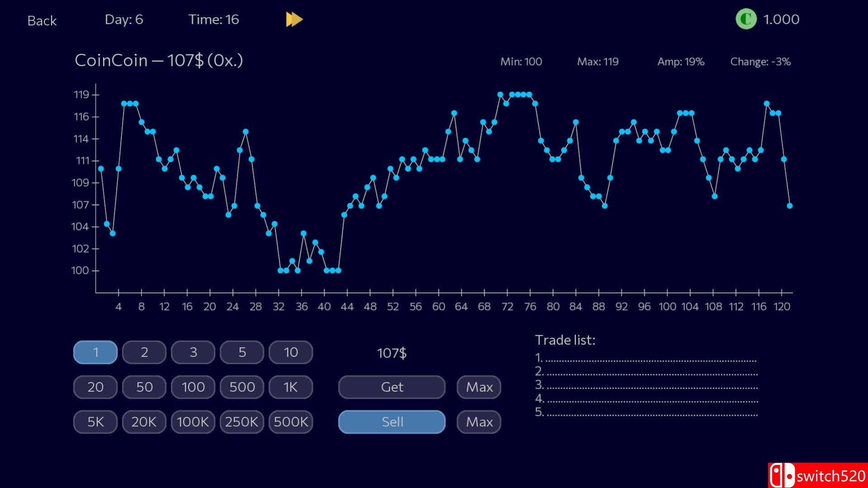868x488 pixels.
Task: Click the switch520 watermark logo
Action: [817, 475]
